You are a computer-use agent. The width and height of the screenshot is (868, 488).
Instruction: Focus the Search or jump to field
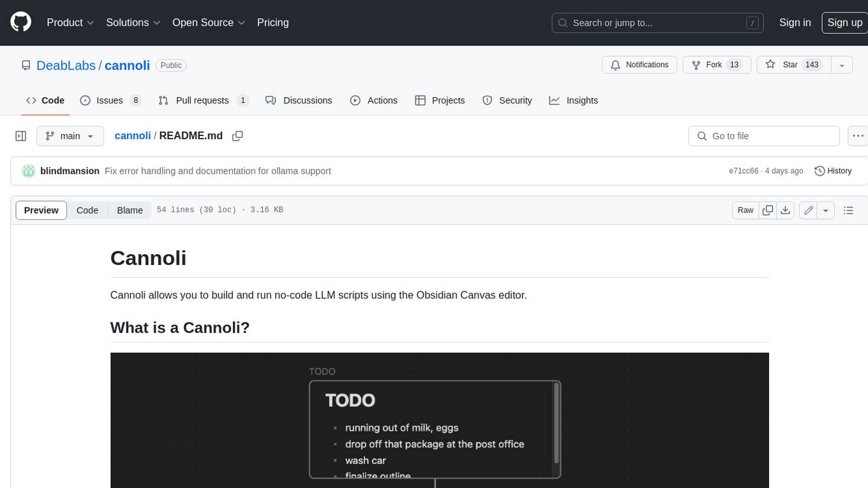657,22
